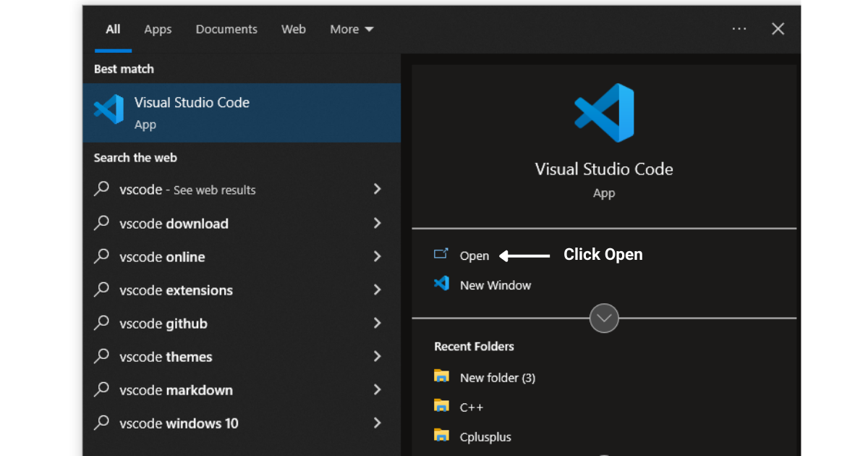Click search icon beside vscode extensions
Image resolution: width=868 pixels, height=456 pixels.
point(102,290)
